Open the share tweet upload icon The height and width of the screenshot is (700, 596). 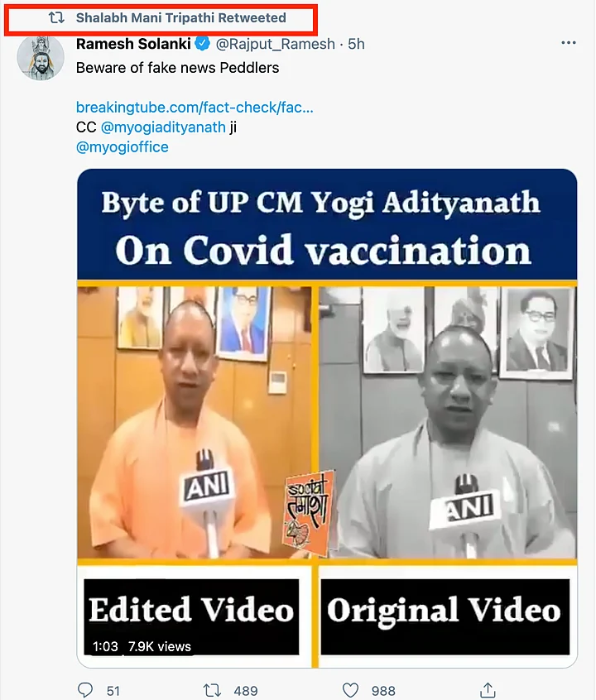point(488,690)
